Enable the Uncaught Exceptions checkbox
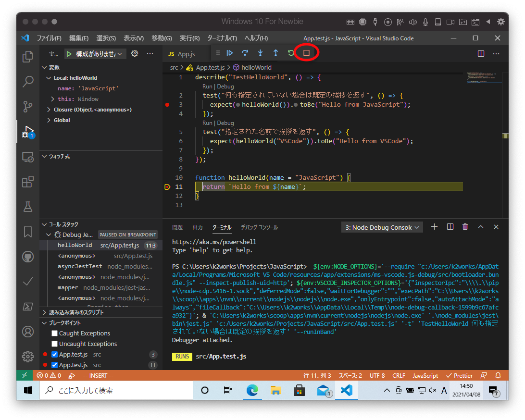Viewport: 525px width, 420px height. (x=55, y=344)
